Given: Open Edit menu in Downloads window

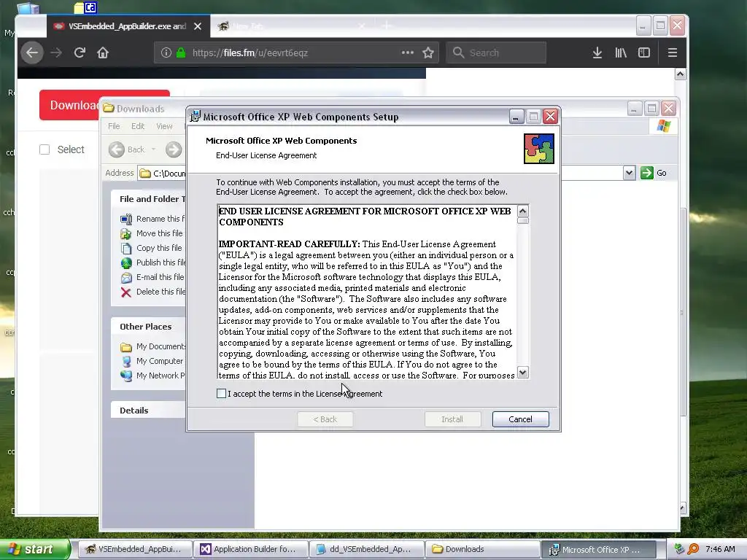Looking at the screenshot, I should (x=138, y=126).
